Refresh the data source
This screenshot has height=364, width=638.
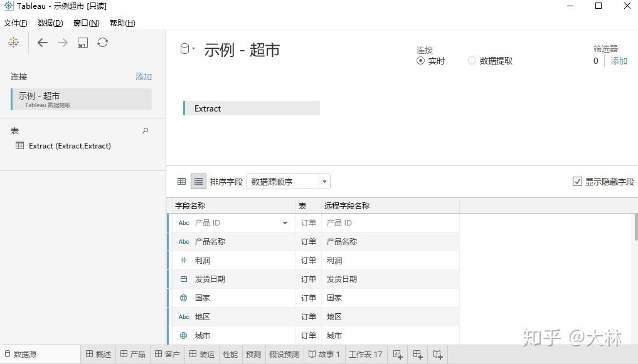click(102, 42)
